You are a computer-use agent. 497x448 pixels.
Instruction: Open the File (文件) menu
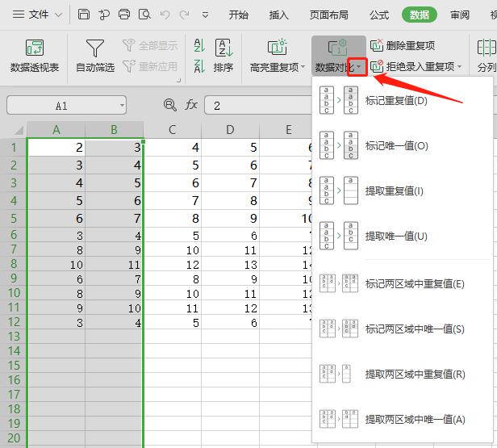click(37, 15)
